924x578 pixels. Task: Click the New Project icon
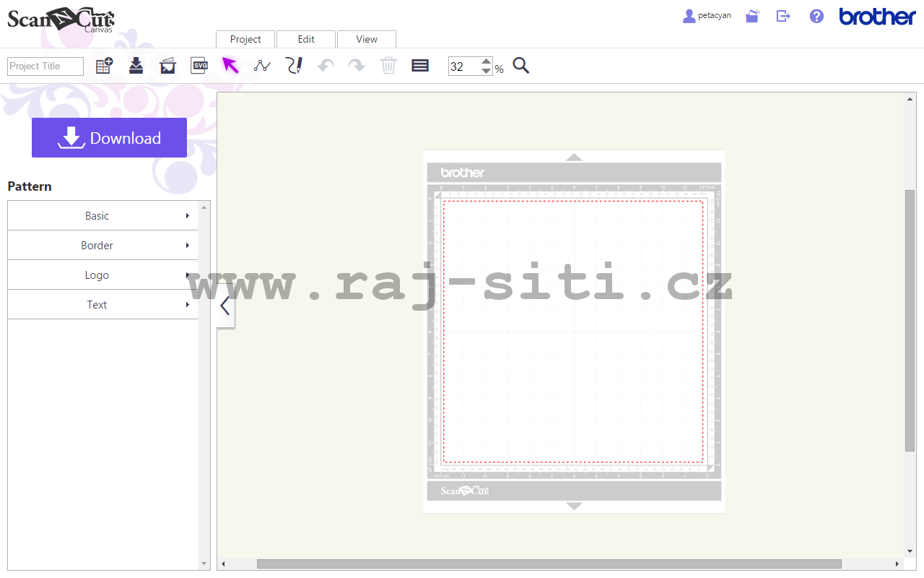click(104, 65)
